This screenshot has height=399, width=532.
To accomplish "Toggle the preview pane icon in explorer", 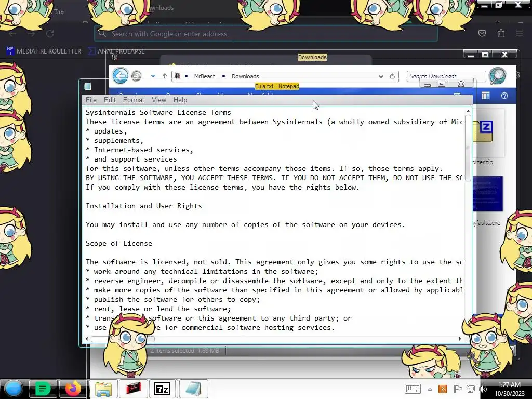I will [486, 96].
